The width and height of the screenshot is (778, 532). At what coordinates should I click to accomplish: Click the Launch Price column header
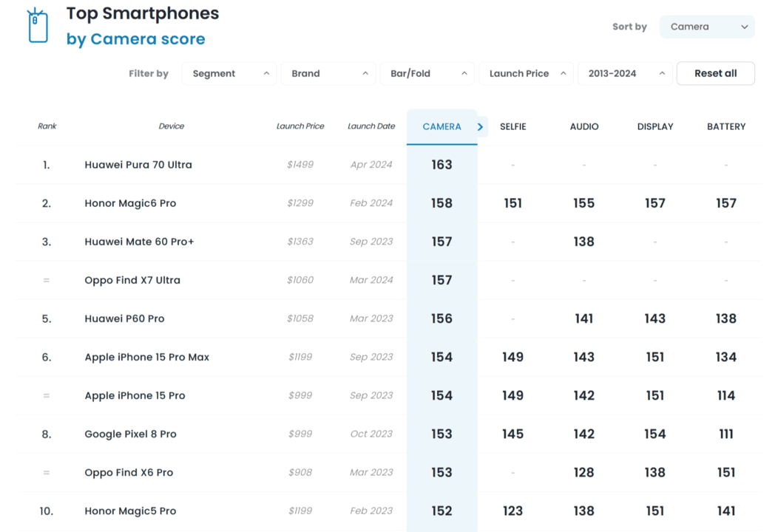300,126
